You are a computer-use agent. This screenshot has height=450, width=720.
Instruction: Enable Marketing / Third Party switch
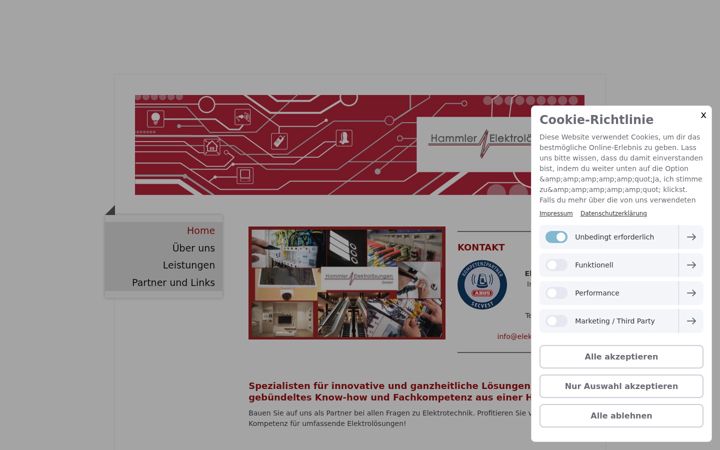[556, 321]
